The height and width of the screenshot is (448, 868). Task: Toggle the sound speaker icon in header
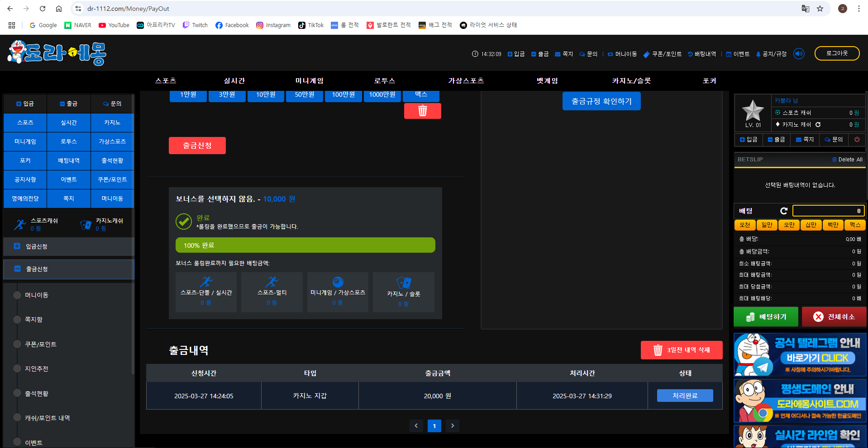click(799, 54)
